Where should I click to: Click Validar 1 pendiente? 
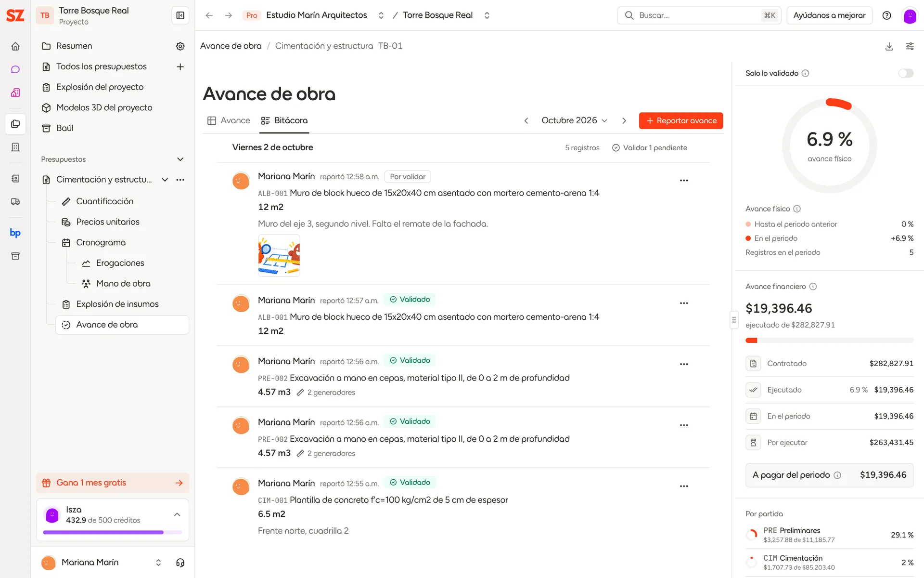649,148
